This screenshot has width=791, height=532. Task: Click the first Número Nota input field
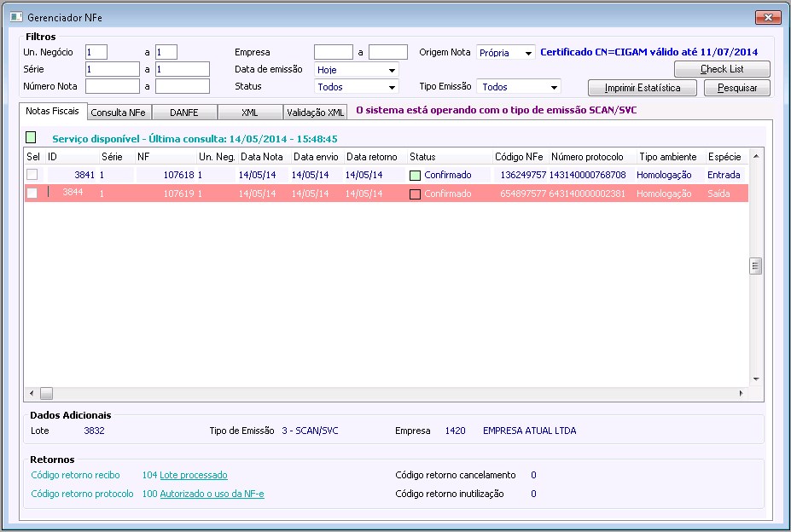[112, 86]
